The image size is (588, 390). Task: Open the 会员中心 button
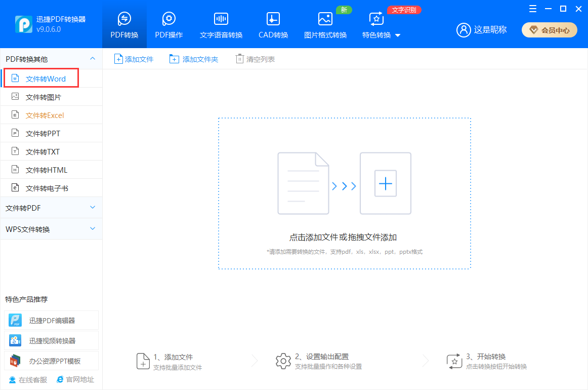click(550, 30)
